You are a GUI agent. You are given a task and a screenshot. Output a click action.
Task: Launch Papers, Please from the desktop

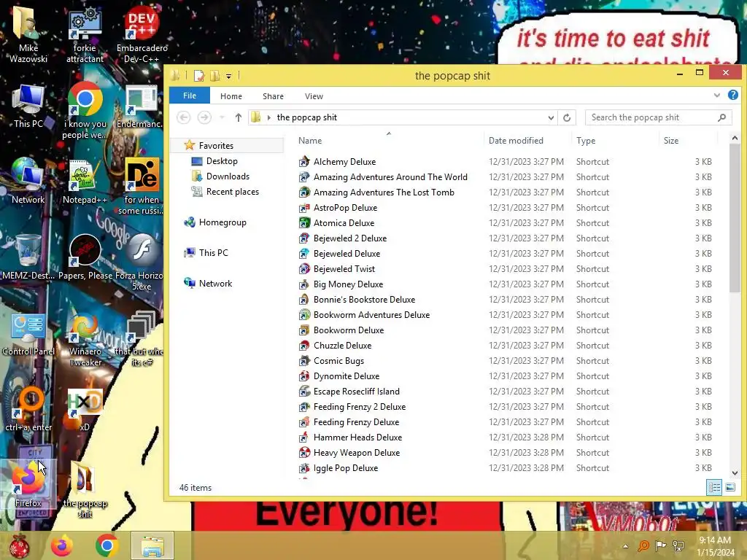point(85,257)
